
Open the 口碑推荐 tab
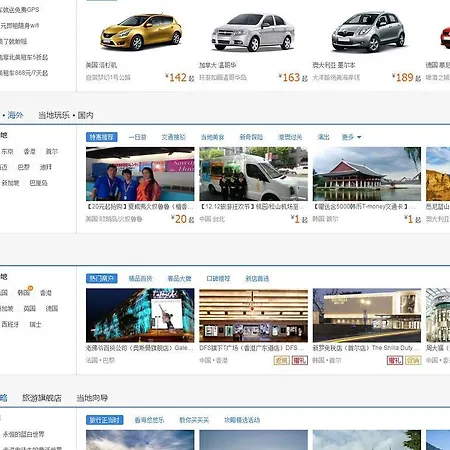[218, 278]
